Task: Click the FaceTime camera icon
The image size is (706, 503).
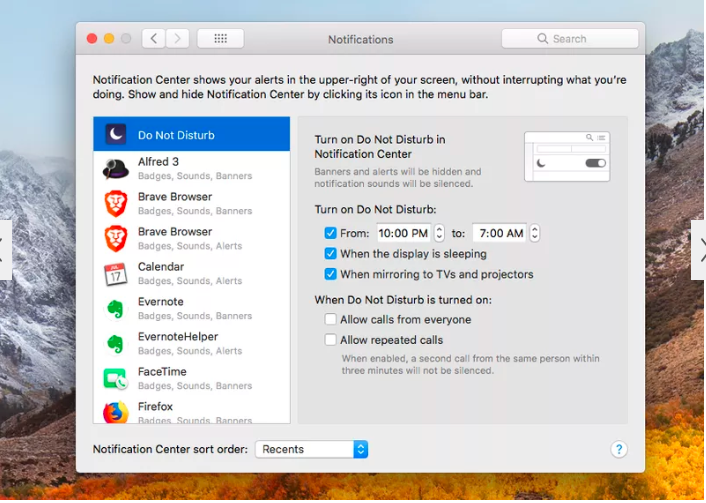Action: [x=116, y=379]
